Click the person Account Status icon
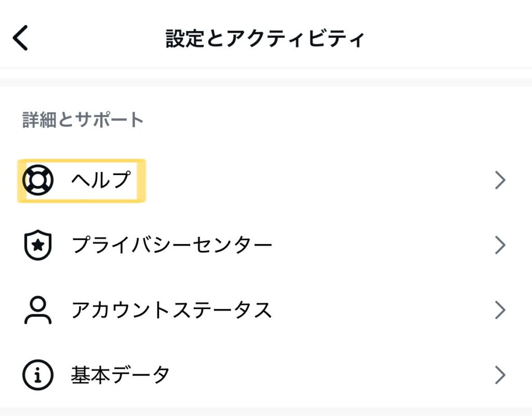532x416 pixels. tap(38, 310)
